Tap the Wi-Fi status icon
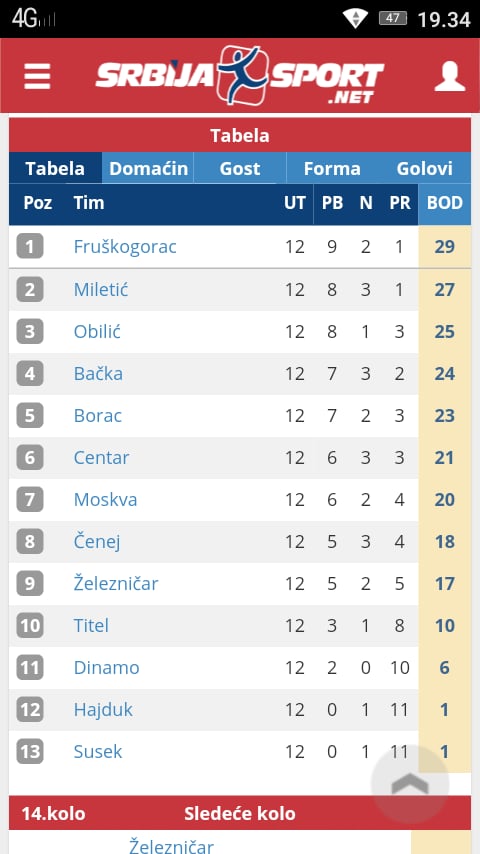480x854 pixels. pos(355,19)
